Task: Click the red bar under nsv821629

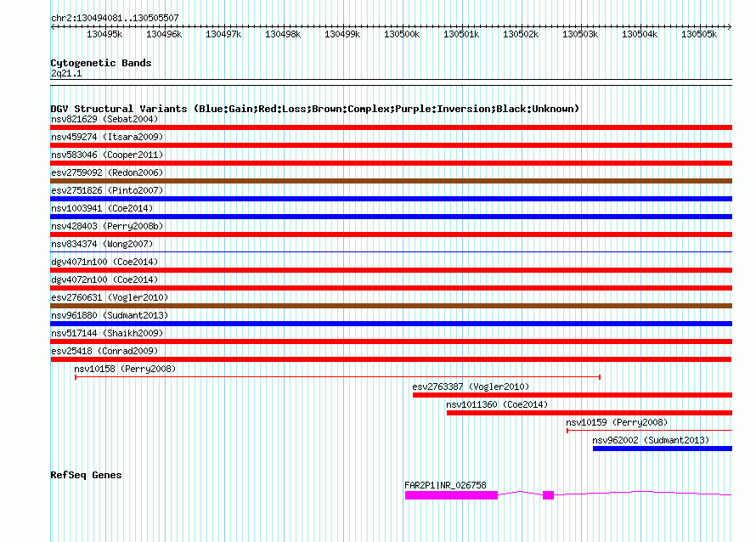Action: (391, 127)
